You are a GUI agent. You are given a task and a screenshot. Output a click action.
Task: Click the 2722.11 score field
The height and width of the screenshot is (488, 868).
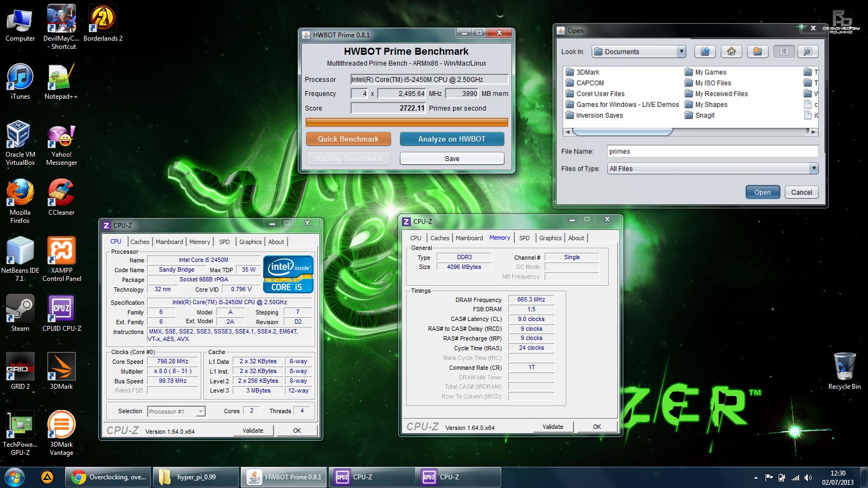coord(388,108)
